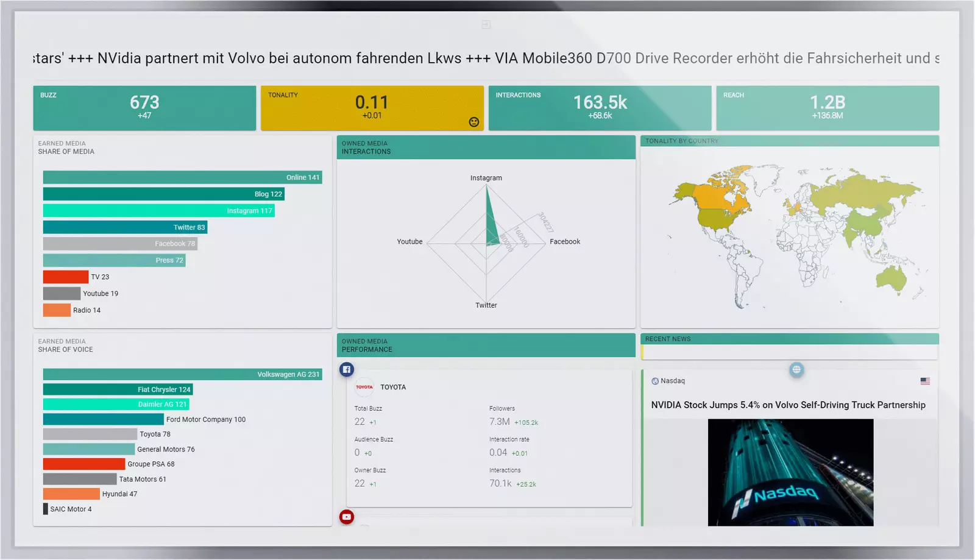Screen dimensions: 975x560
Task: Select the Tata Motors 61 bar
Action: pyautogui.click(x=80, y=479)
